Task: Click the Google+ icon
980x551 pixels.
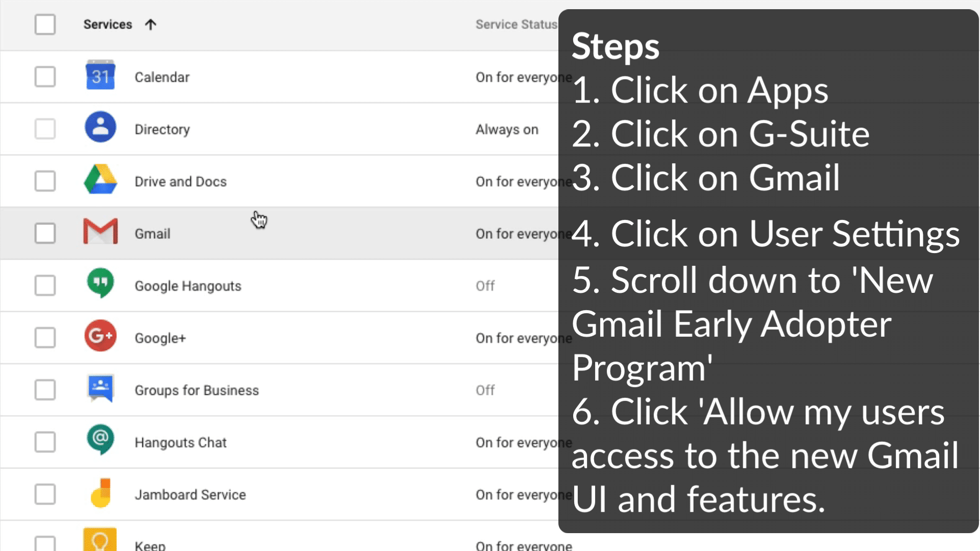Action: coord(101,337)
